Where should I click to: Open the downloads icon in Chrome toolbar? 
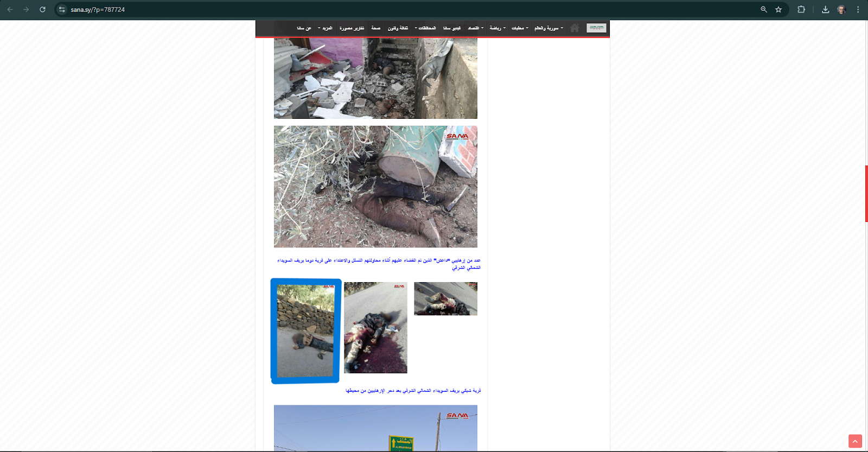pyautogui.click(x=825, y=9)
